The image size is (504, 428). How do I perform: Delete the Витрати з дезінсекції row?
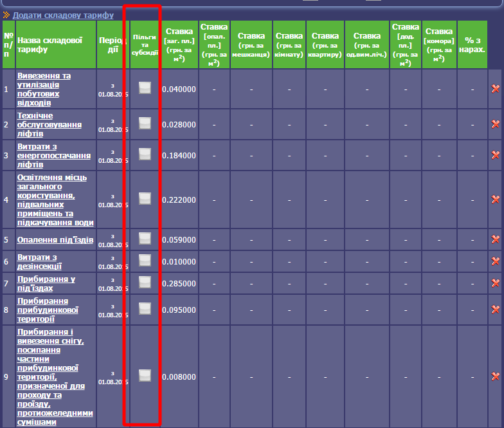(495, 261)
